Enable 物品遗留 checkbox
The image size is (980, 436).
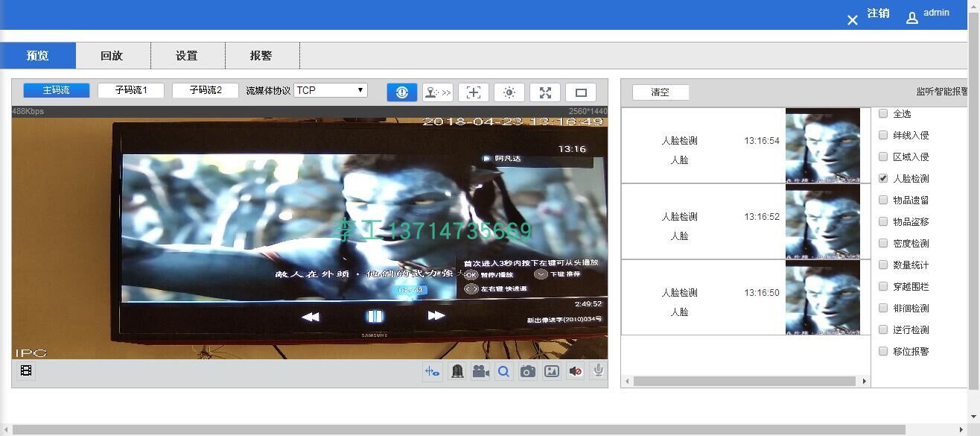[883, 200]
